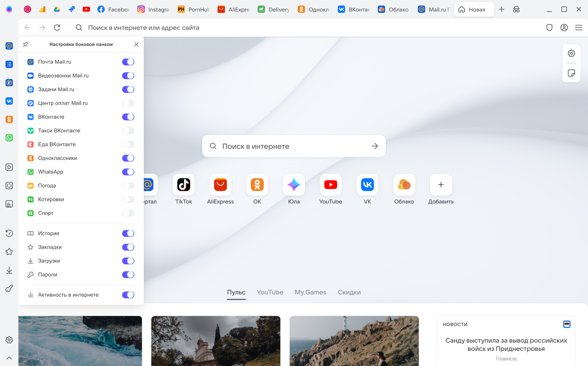This screenshot has width=588, height=366.
Task: Reload the current page
Action: coord(57,28)
